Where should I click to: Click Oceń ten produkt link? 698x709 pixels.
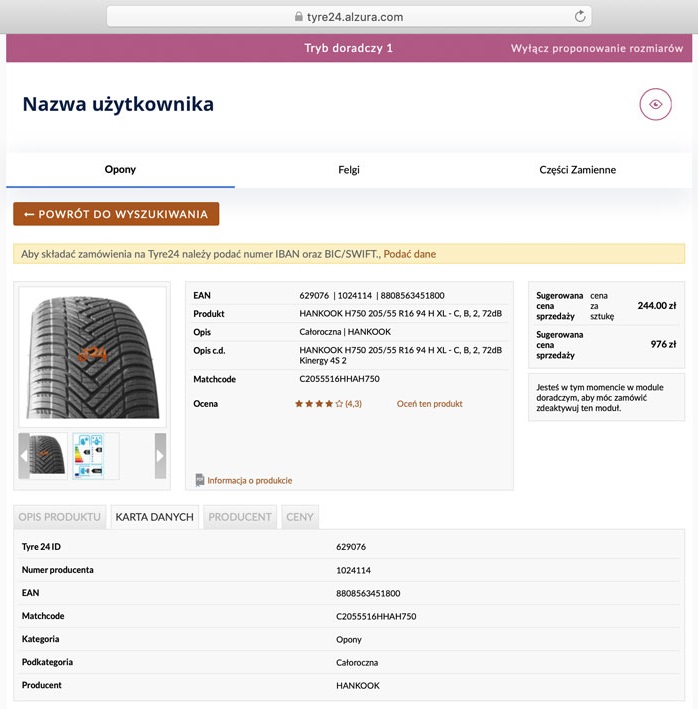click(429, 404)
